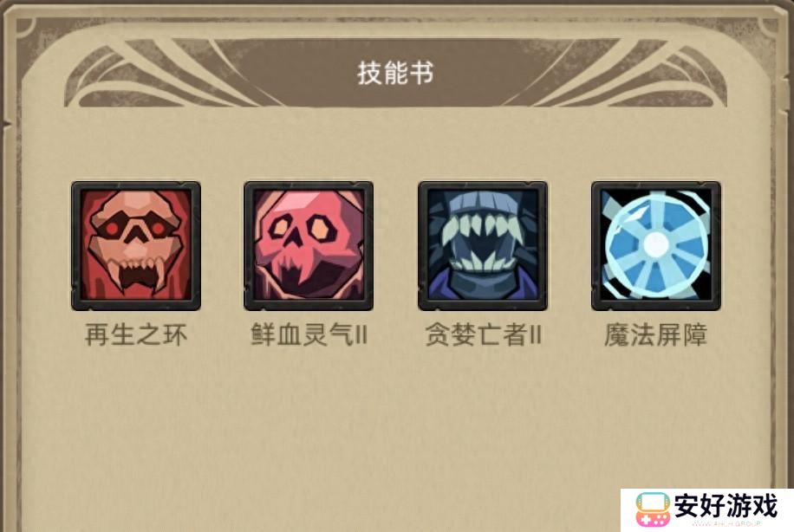The width and height of the screenshot is (794, 532).
Task: Click the 安好游戏 watermark text
Action: (726, 506)
